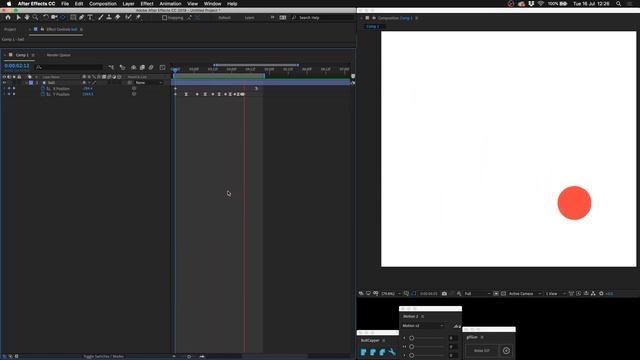Select the Type tool
The image size is (640, 360).
click(90, 18)
